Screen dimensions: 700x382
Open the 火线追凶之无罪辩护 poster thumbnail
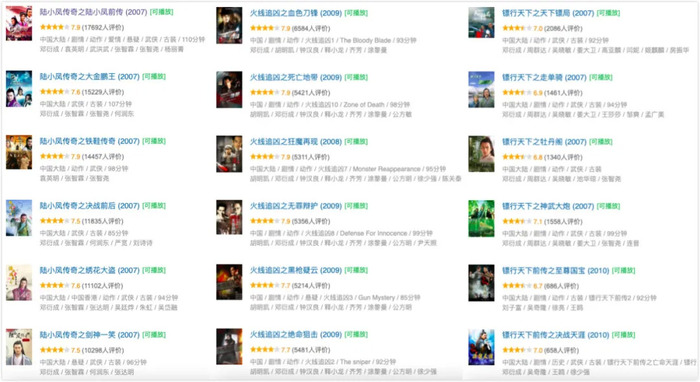229,217
